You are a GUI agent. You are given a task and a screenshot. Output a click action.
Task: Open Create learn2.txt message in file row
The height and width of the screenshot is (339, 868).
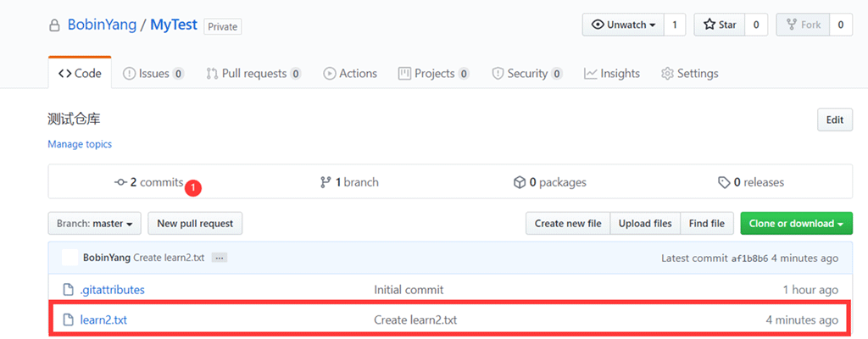[415, 320]
